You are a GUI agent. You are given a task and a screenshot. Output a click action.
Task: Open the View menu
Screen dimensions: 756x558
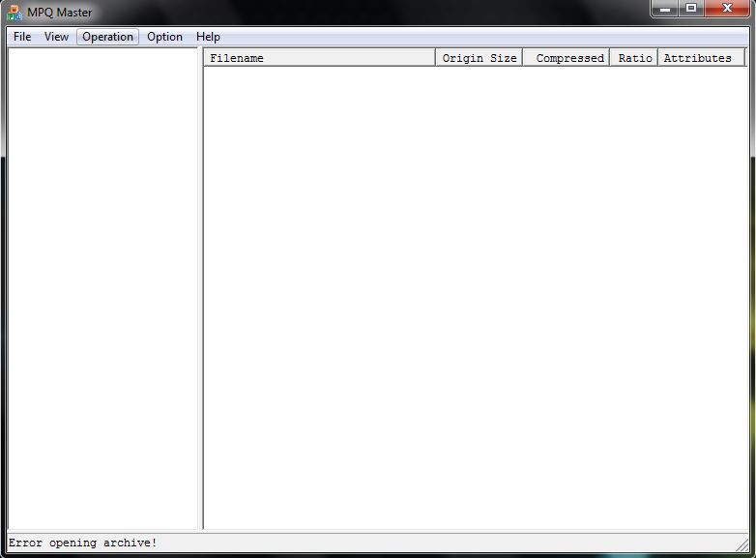click(x=56, y=37)
